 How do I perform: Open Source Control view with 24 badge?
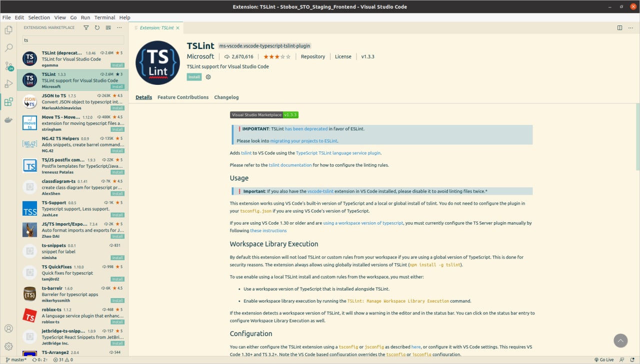pyautogui.click(x=8, y=66)
